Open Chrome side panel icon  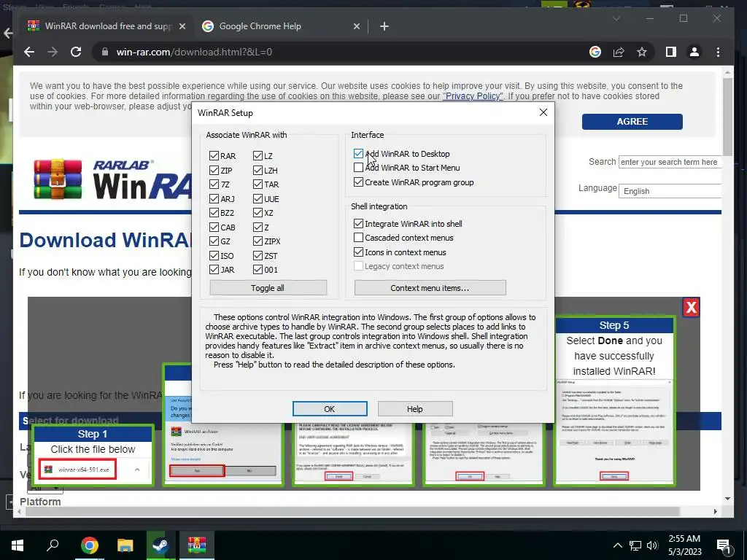(671, 52)
